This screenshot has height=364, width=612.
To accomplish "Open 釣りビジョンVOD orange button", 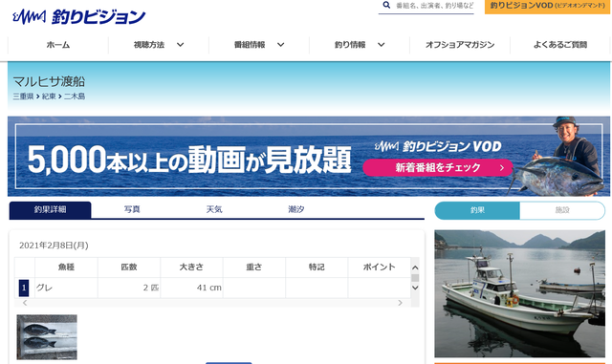I will click(x=547, y=6).
